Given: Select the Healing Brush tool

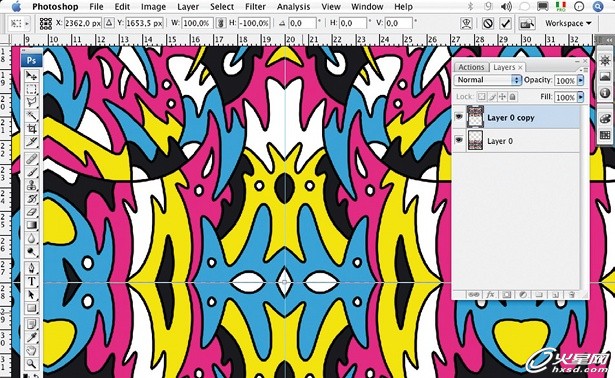Looking at the screenshot, I should coord(31,159).
